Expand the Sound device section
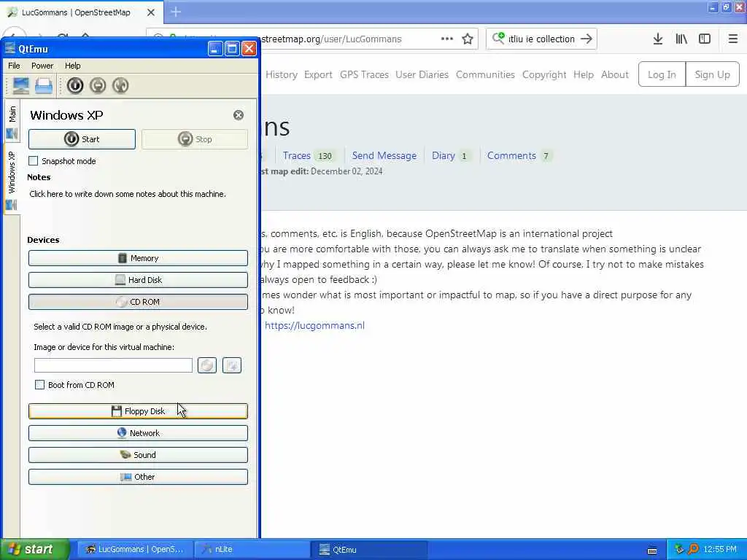The width and height of the screenshot is (747, 560). coord(138,455)
